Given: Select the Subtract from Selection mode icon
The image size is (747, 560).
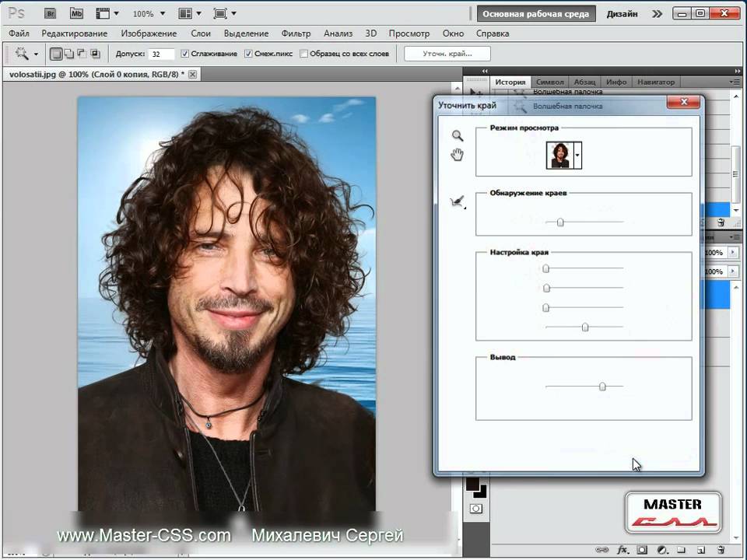Looking at the screenshot, I should 82,54.
